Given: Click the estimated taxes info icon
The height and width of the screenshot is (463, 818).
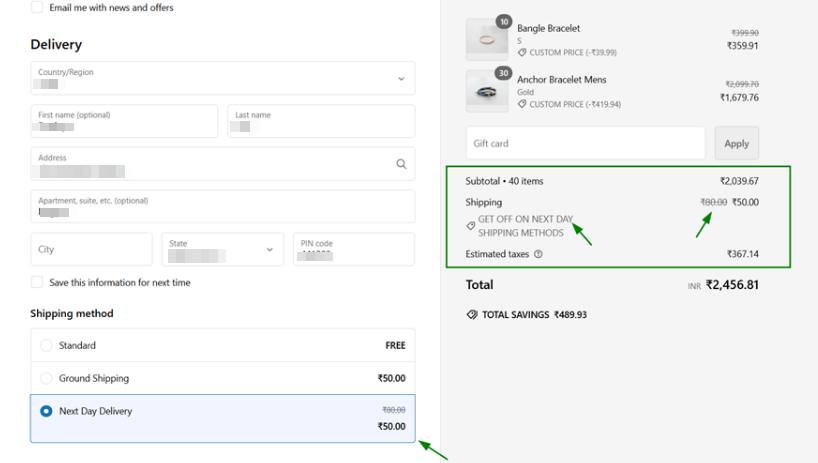Looking at the screenshot, I should [538, 254].
